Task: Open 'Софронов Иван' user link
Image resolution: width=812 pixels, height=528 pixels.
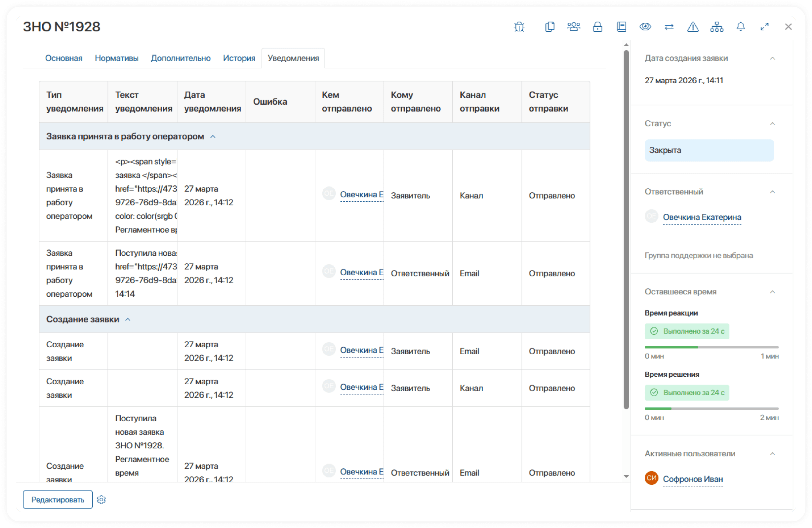Action: pos(693,479)
